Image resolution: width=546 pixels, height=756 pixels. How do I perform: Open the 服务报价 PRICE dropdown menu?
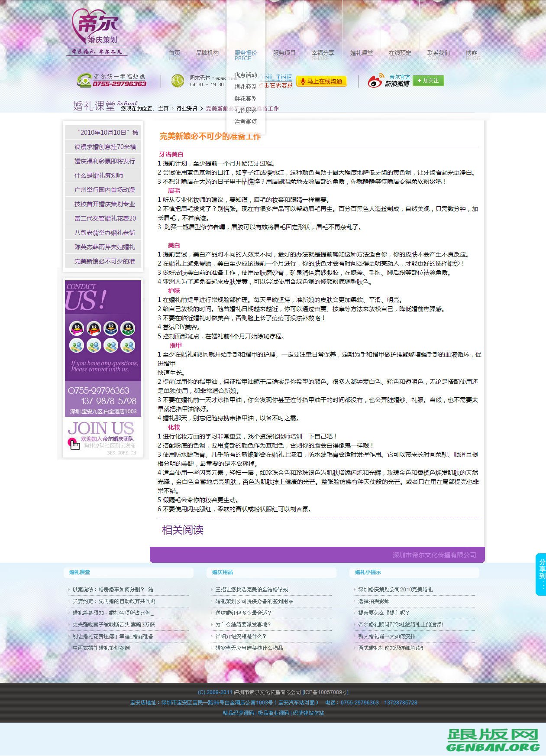[246, 55]
